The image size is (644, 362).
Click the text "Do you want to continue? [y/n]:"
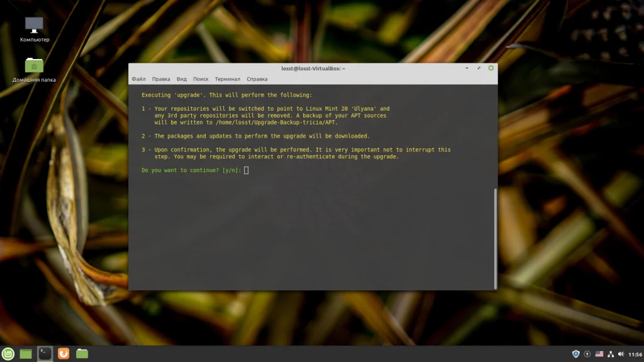click(x=191, y=170)
